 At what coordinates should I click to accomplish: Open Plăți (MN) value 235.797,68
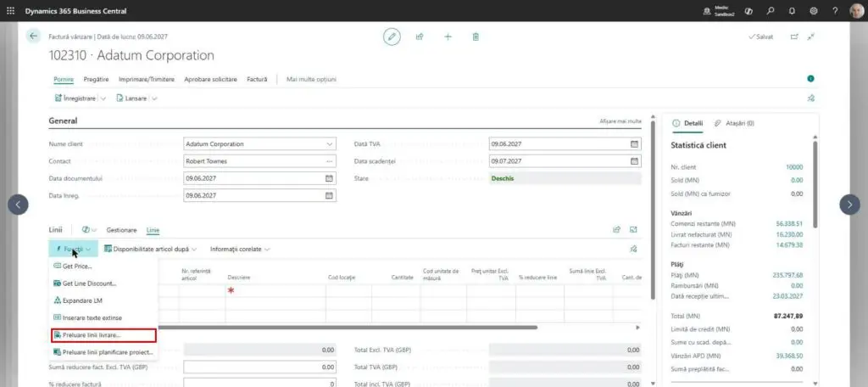tap(787, 275)
